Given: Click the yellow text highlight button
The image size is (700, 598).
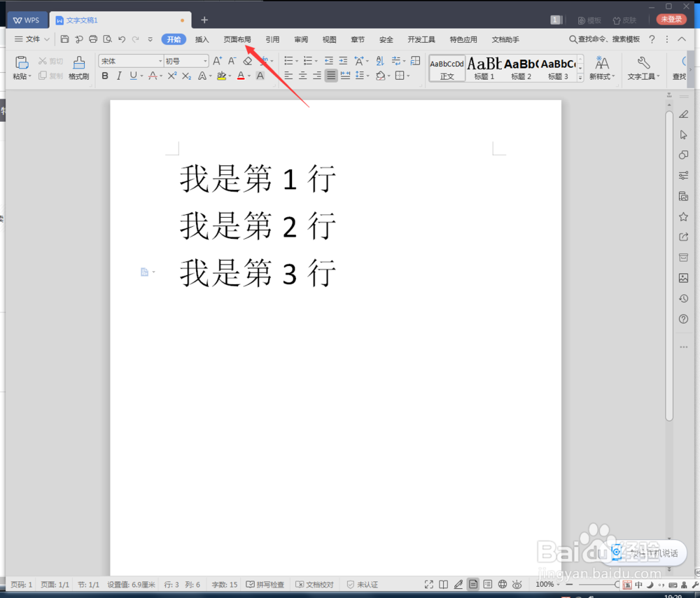Looking at the screenshot, I should click(x=221, y=76).
